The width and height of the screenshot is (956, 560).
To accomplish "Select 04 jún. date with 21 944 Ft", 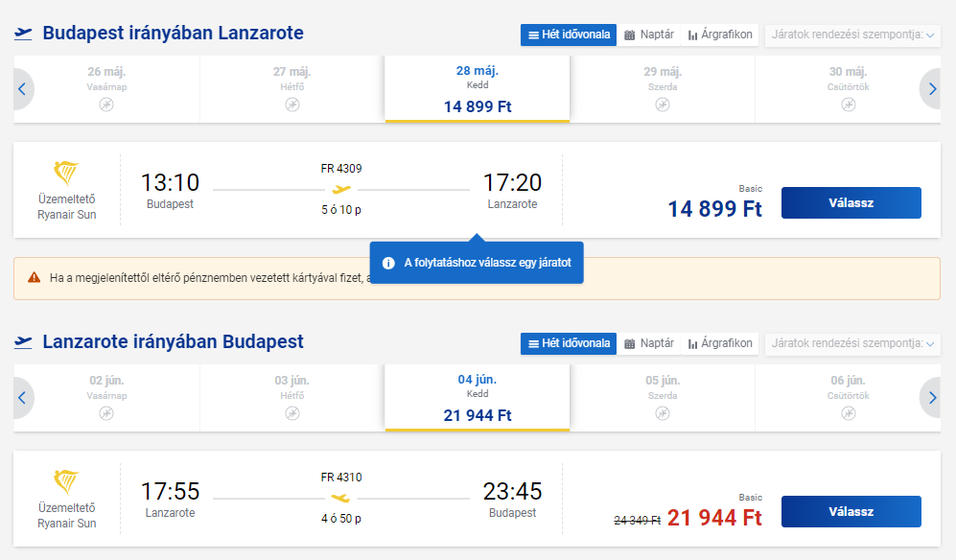I will pos(478,397).
